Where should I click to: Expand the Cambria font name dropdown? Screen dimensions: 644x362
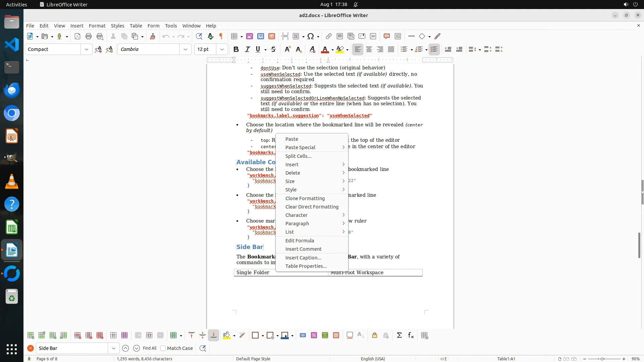click(185, 49)
